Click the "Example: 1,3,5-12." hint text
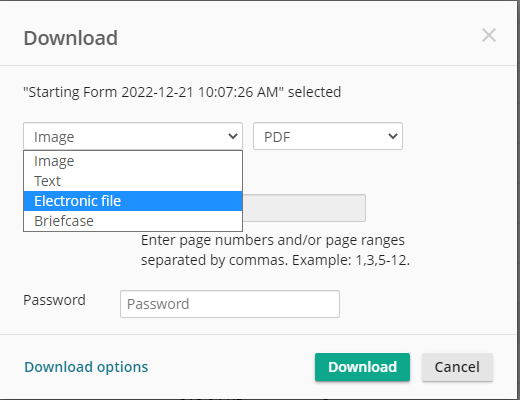This screenshot has width=520, height=400. coord(351,260)
